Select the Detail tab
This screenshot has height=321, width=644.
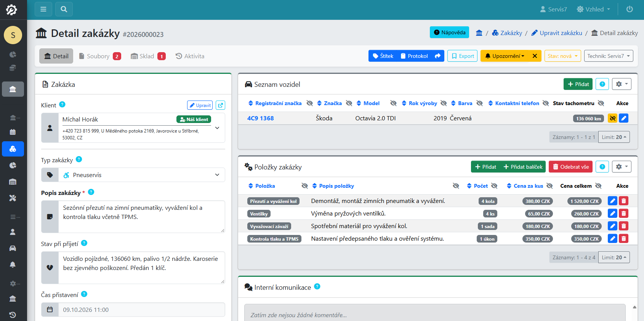click(56, 56)
